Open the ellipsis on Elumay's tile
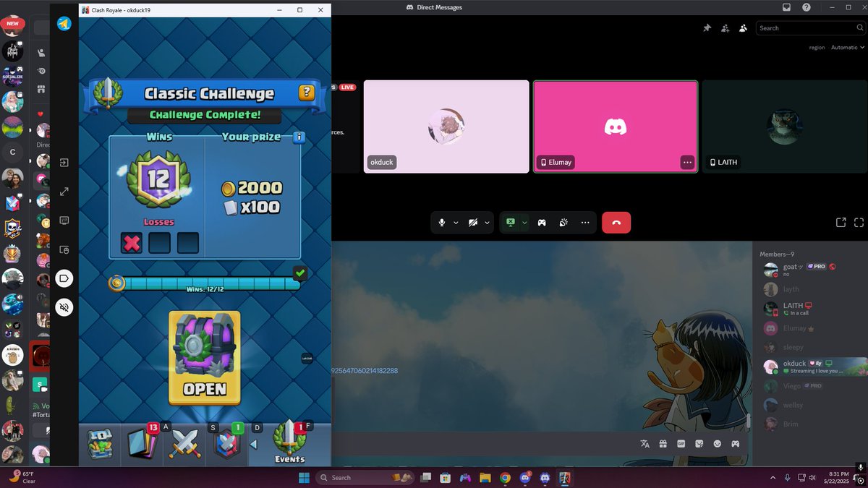Screen dimensions: 868x488 pos(687,162)
